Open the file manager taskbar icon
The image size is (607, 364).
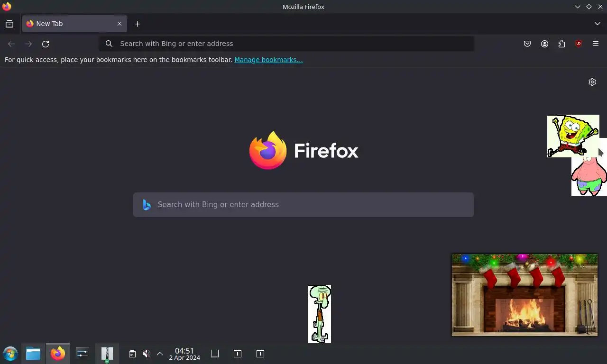point(33,354)
